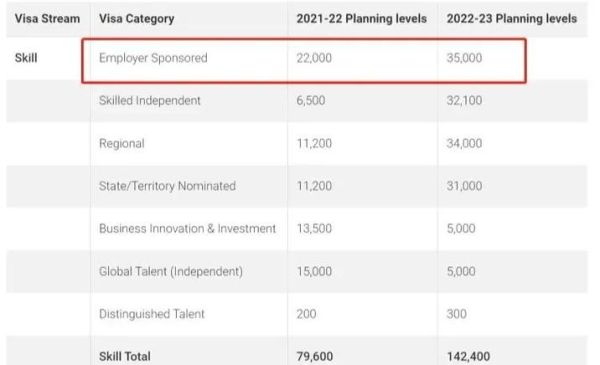Select the 2022-23 Planning levels header
The width and height of the screenshot is (600, 365).
tap(512, 18)
